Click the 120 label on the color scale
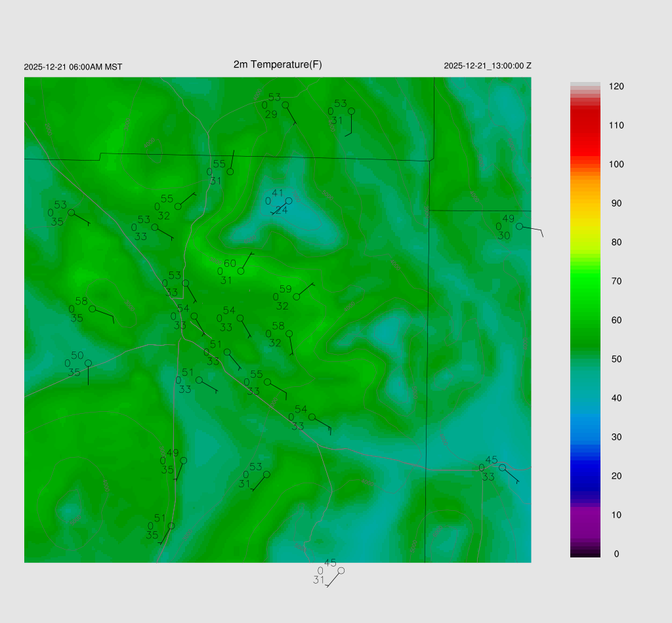The height and width of the screenshot is (623, 672). 616,87
